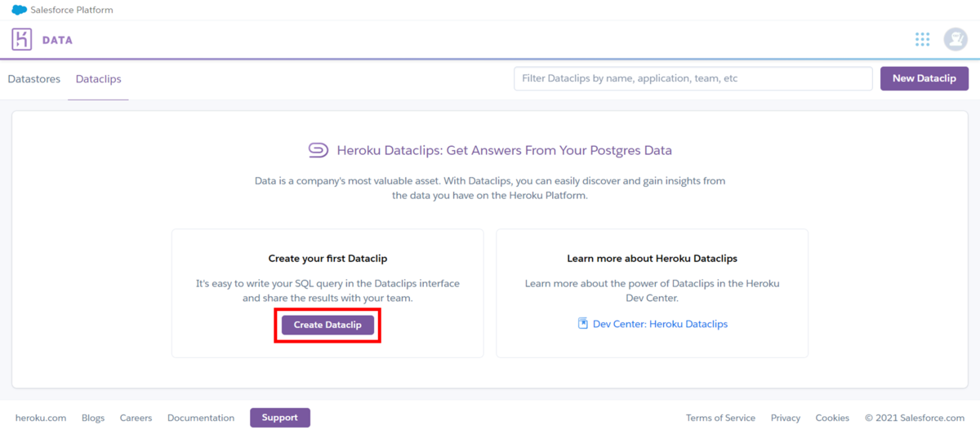
Task: Click the Heroku logo icon
Action: [x=22, y=39]
